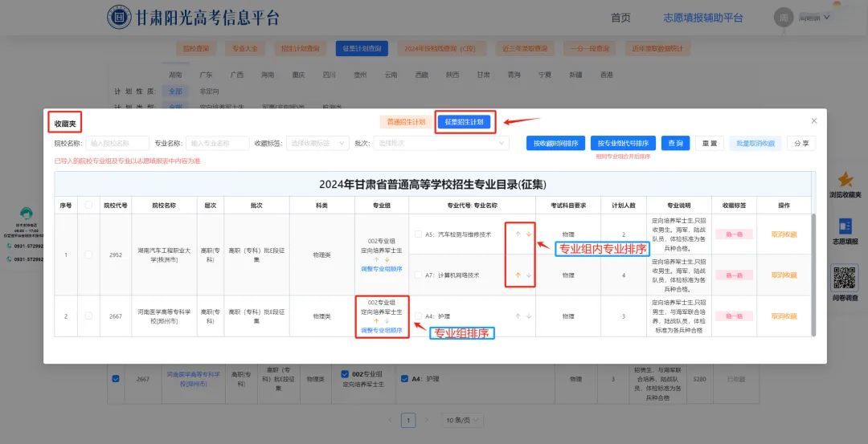This screenshot has height=444, width=868.
Task: Click the 查询 button
Action: click(675, 143)
